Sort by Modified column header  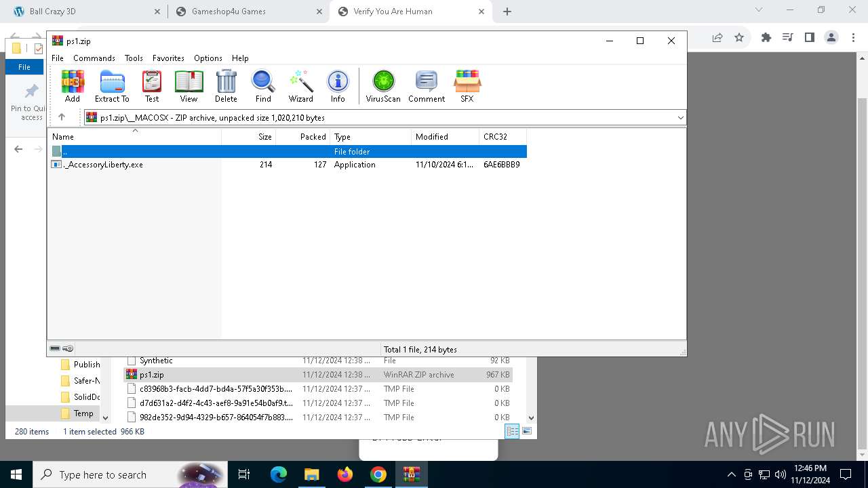[x=445, y=136]
